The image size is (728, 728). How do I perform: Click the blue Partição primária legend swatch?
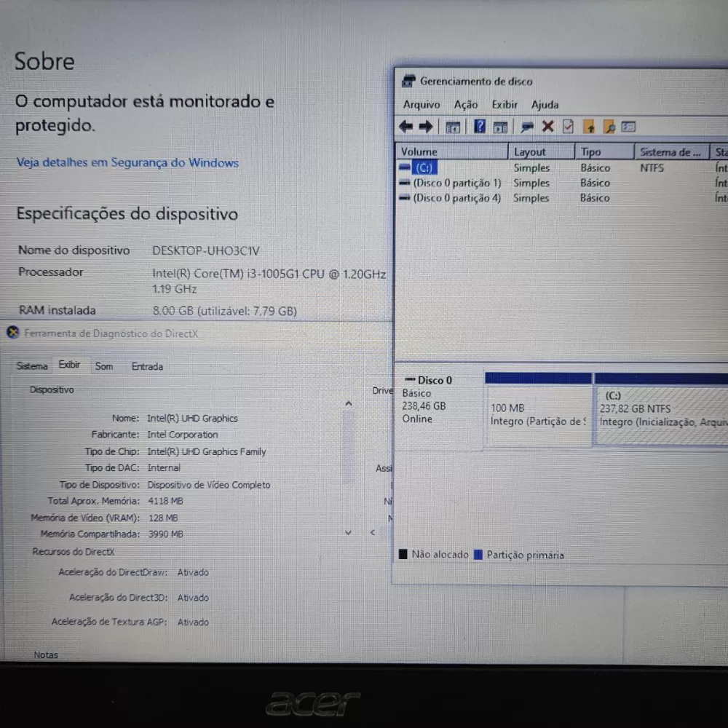click(478, 554)
